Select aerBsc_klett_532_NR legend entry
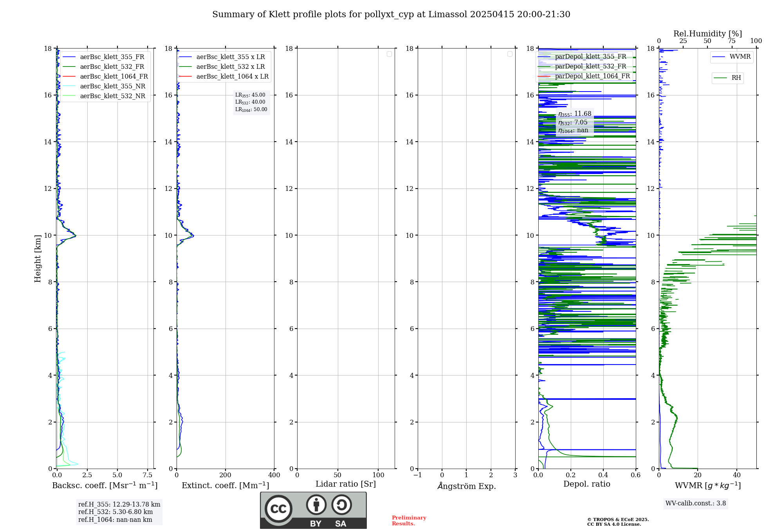Screen dimensions: 783x532 [112, 96]
